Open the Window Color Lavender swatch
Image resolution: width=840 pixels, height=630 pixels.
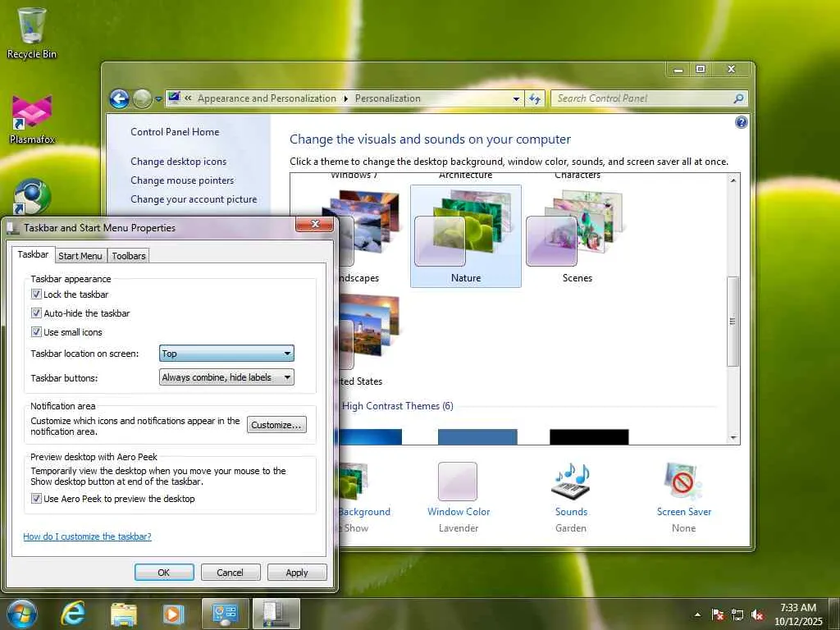tap(458, 481)
